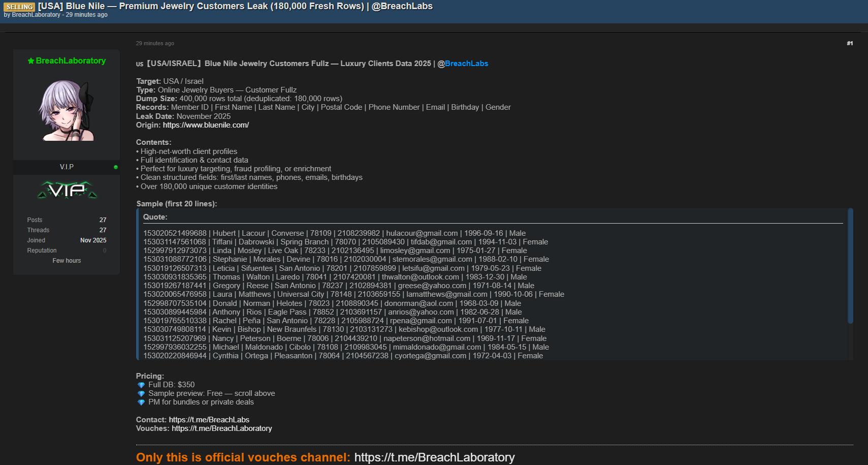Click the diamond icon beside Sample preview
Viewport: 868px width, 465px height.
[x=141, y=394]
